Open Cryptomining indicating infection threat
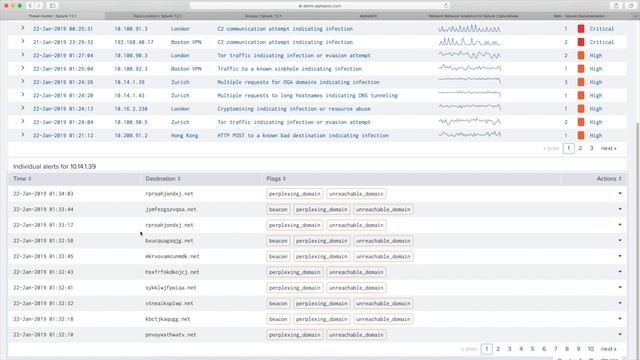Viewport: 640px width, 360px height. (294, 109)
